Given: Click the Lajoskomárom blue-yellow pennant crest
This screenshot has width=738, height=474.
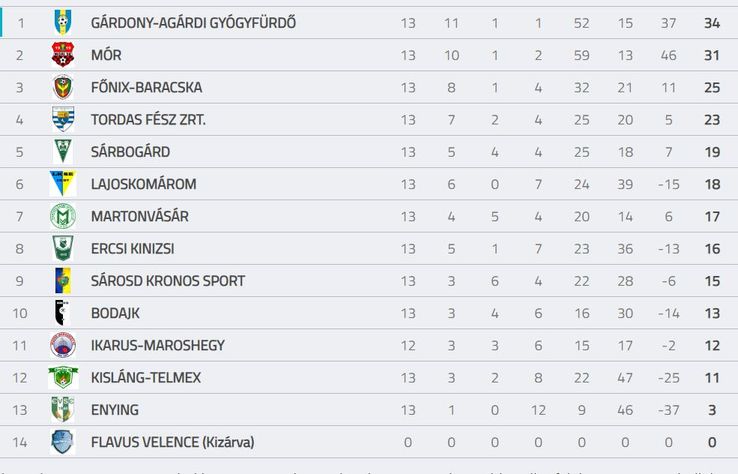Looking at the screenshot, I should point(63,184).
